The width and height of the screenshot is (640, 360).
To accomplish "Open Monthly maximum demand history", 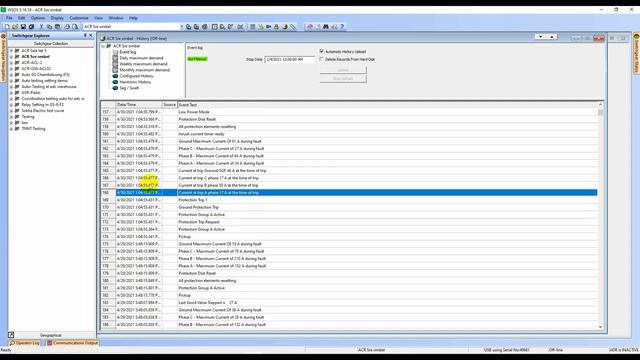I will 144,70.
